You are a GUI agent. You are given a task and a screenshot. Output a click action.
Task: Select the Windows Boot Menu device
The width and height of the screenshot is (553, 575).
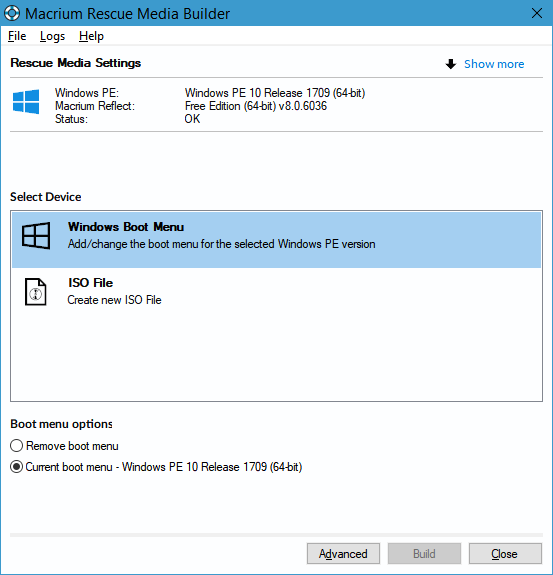(276, 240)
